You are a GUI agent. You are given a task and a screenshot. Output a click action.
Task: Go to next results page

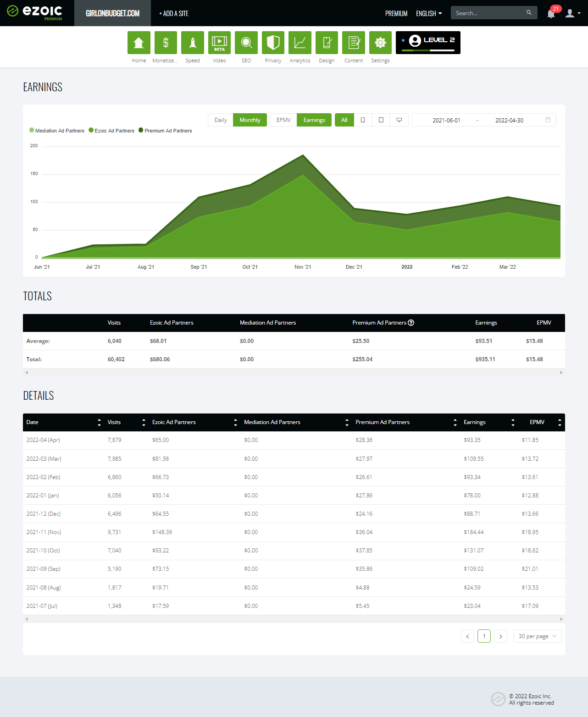(500, 636)
